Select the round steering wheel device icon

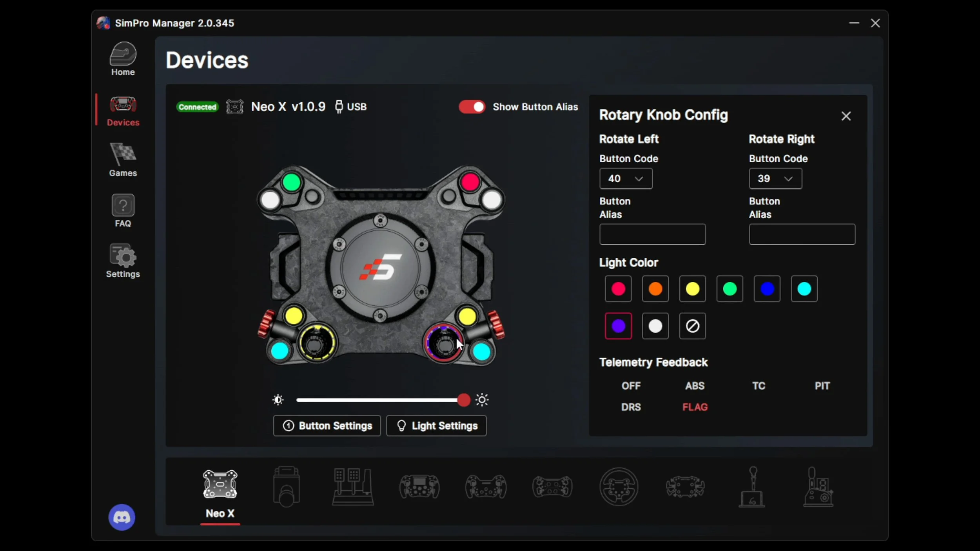(619, 487)
